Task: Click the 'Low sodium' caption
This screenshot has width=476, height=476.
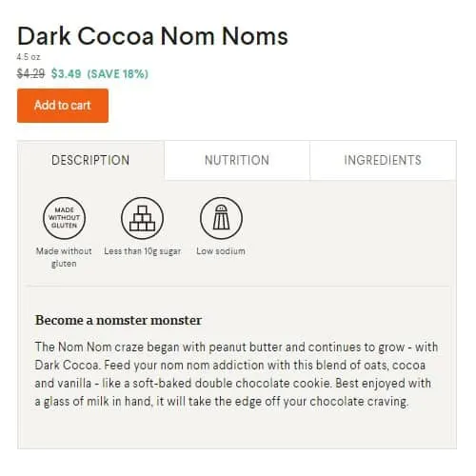Action: coord(221,251)
